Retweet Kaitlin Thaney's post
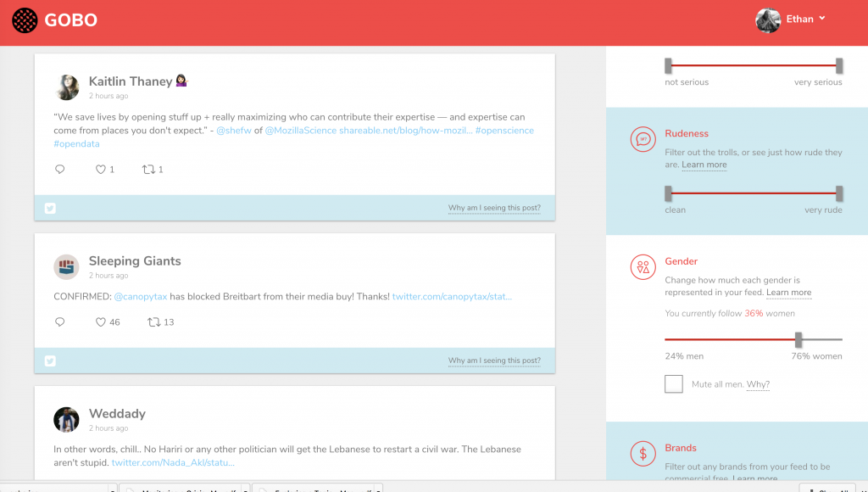 tap(148, 170)
